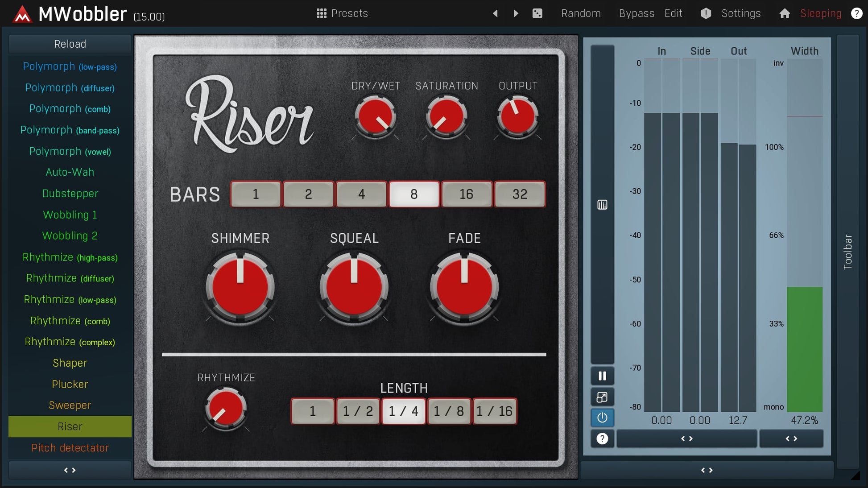Click the meter bars view icon
868x488 pixels.
tap(602, 205)
